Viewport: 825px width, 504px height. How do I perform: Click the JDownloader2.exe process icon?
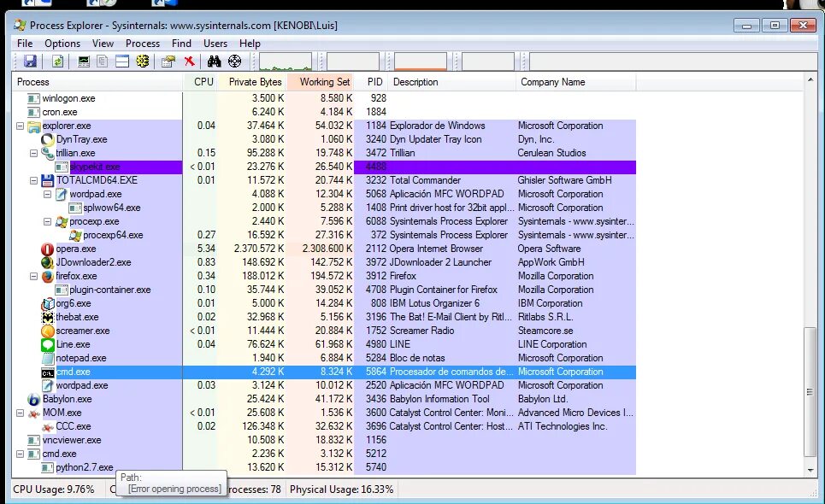coord(47,262)
